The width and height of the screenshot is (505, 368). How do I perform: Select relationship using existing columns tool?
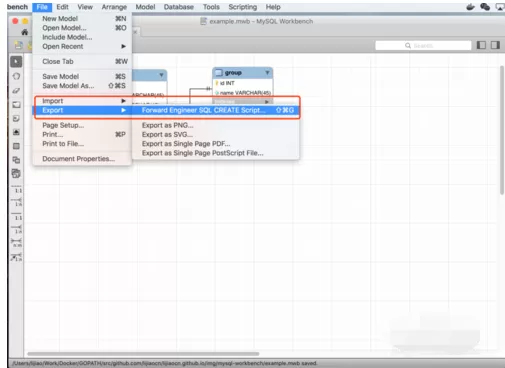click(17, 257)
